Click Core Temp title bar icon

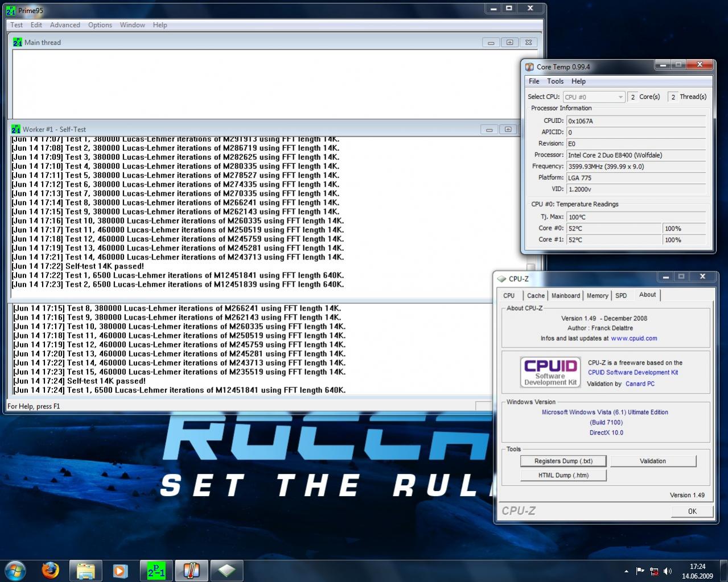click(529, 67)
